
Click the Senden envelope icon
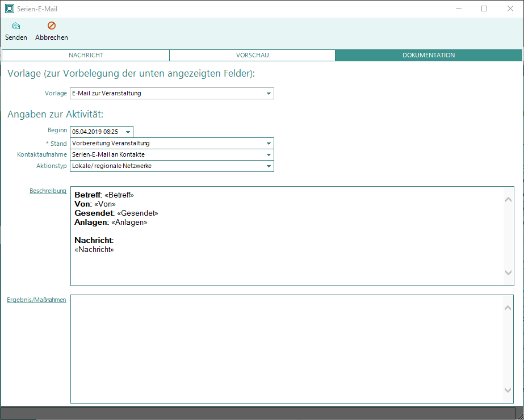[16, 26]
